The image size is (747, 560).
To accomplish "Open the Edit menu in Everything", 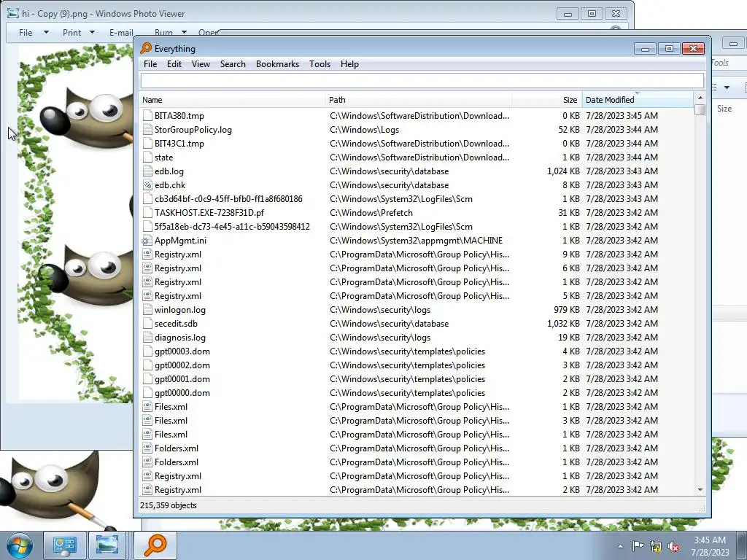I will [x=174, y=64].
